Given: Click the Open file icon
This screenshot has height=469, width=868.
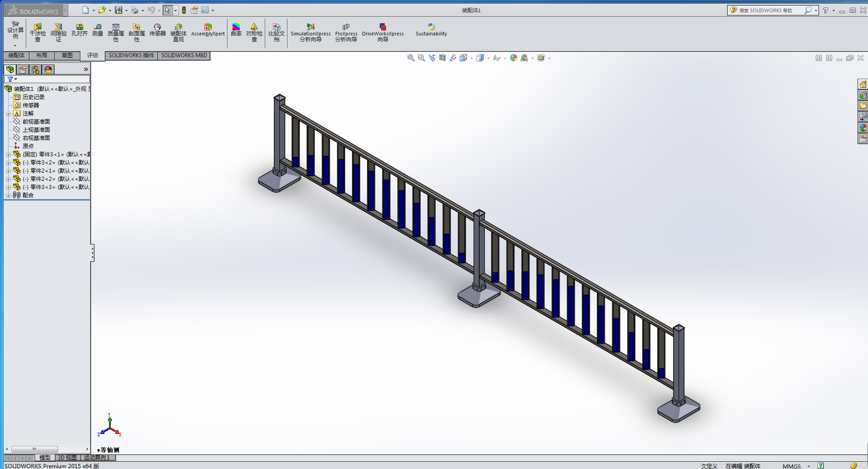Looking at the screenshot, I should (x=102, y=10).
